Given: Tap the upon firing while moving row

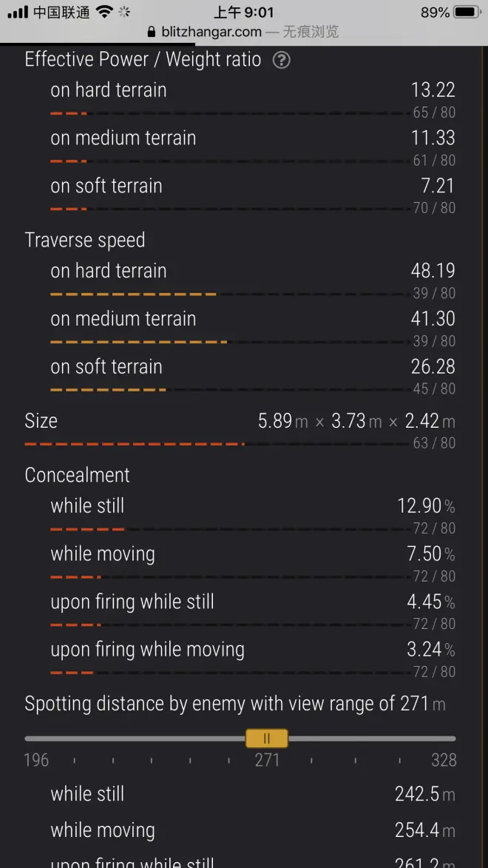Looking at the screenshot, I should [x=253, y=650].
